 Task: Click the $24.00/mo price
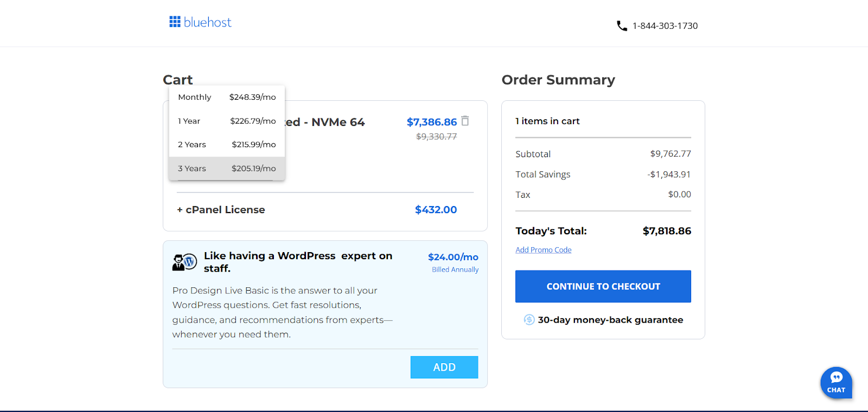[453, 257]
